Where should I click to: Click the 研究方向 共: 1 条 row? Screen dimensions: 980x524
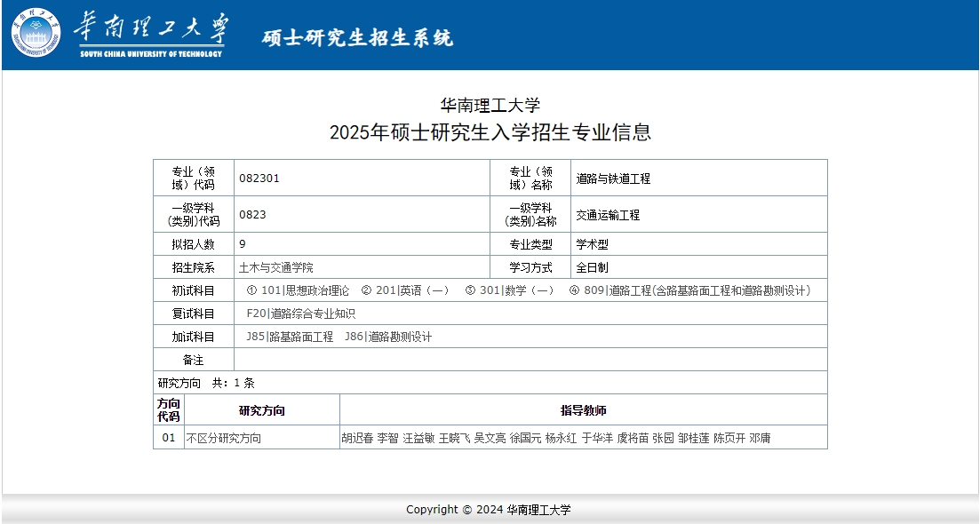pos(490,383)
